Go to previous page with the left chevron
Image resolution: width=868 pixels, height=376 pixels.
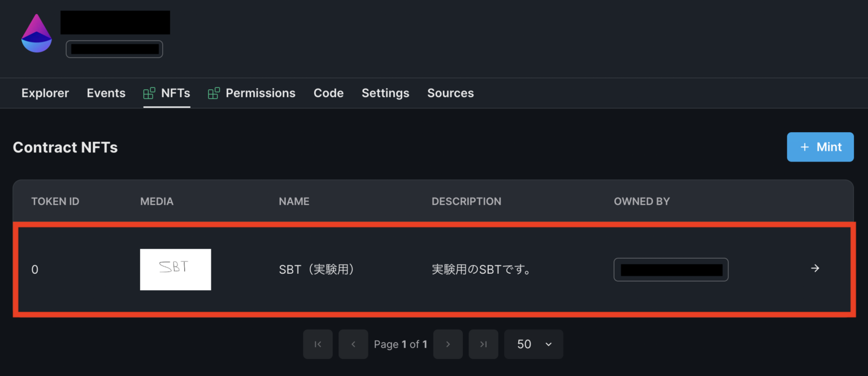(x=353, y=344)
